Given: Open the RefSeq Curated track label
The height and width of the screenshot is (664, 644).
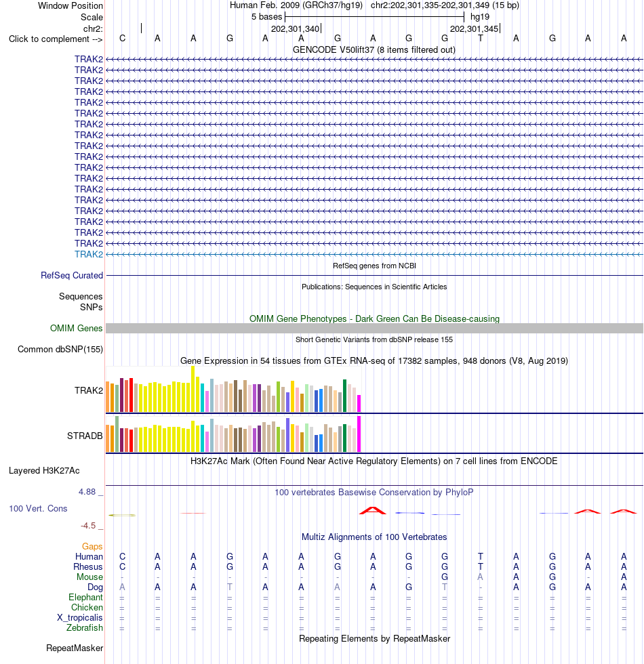Looking at the screenshot, I should pyautogui.click(x=72, y=275).
